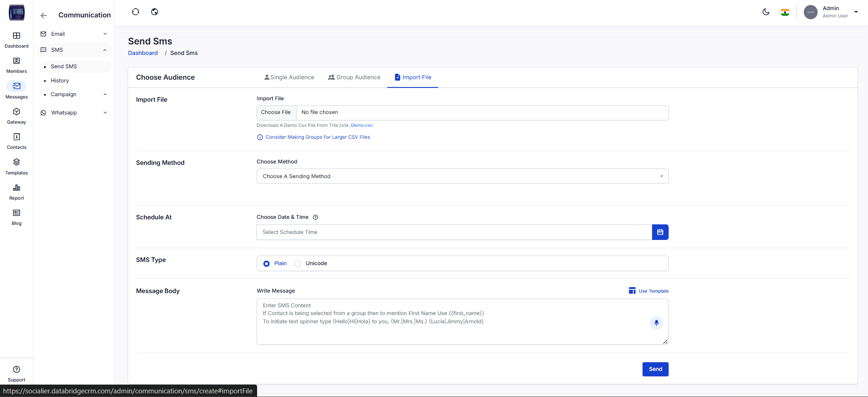868x397 pixels.
Task: Switch to the Single Audience tab
Action: 289,77
